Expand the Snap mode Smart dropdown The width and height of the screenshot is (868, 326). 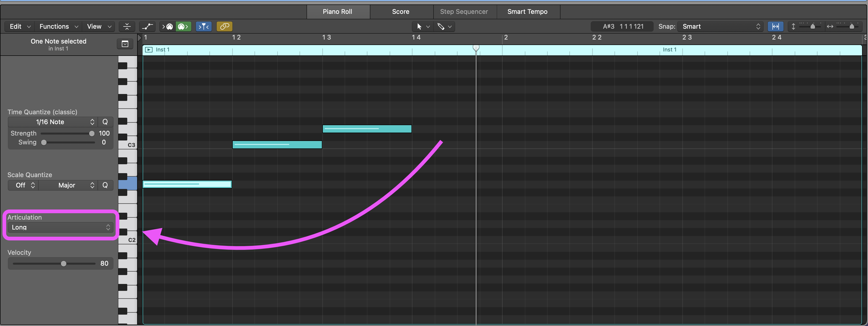[x=719, y=27]
